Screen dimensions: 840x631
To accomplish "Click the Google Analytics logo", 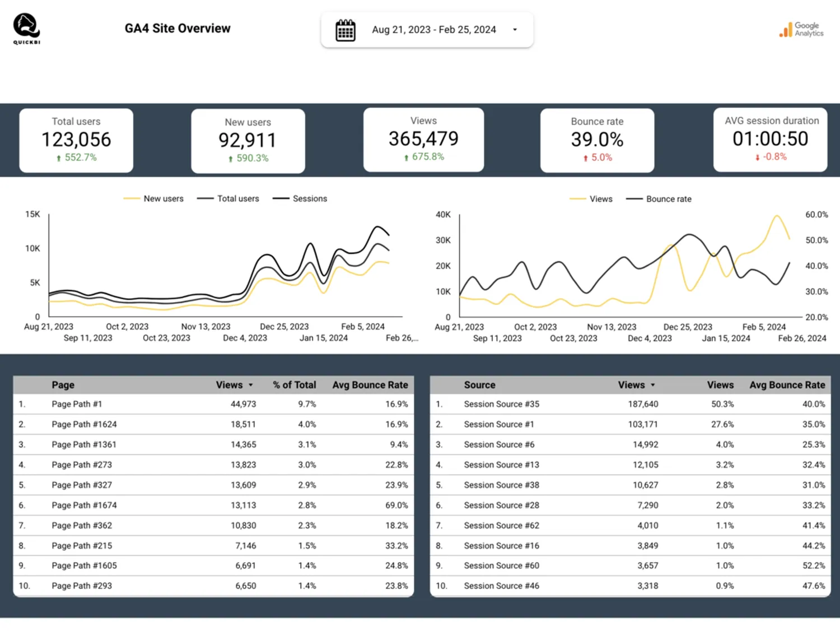I will click(x=801, y=30).
